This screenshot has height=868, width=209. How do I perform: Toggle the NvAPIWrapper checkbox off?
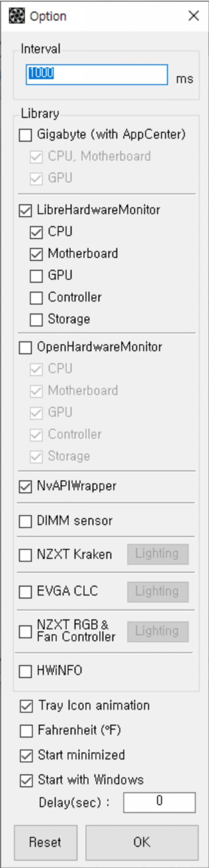[x=26, y=486]
